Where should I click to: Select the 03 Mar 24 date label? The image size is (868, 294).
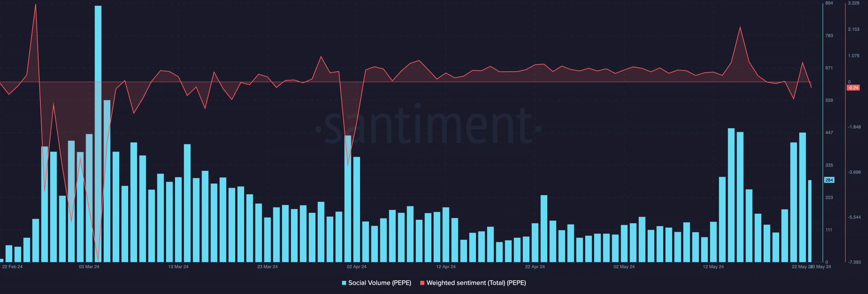89,267
